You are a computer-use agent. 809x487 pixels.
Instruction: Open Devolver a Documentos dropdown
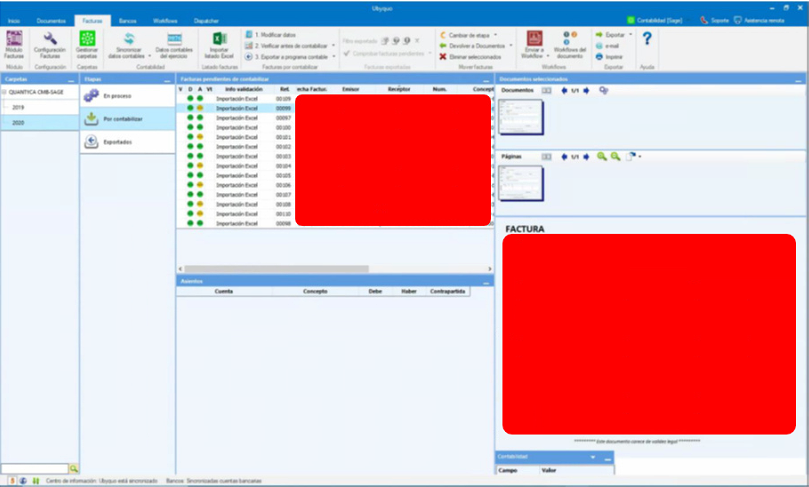511,45
